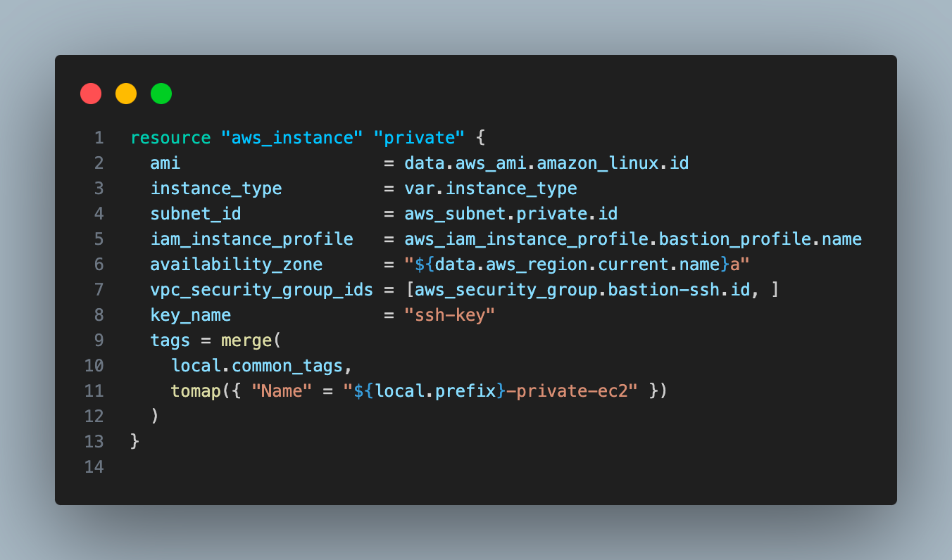Click data.aws_ami.amazon_linux.id value
This screenshot has width=952, height=560.
pos(546,163)
